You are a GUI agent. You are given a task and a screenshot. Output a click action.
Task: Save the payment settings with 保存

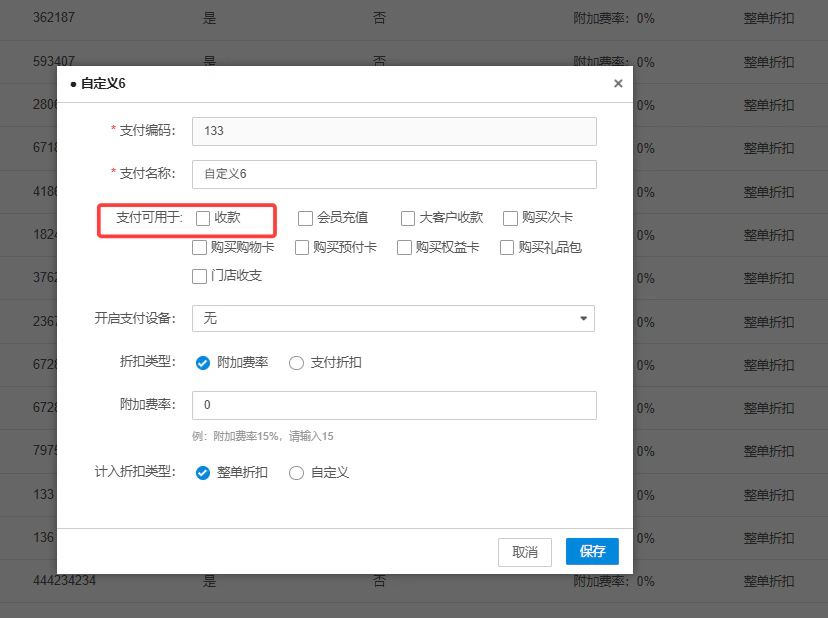[x=592, y=551]
